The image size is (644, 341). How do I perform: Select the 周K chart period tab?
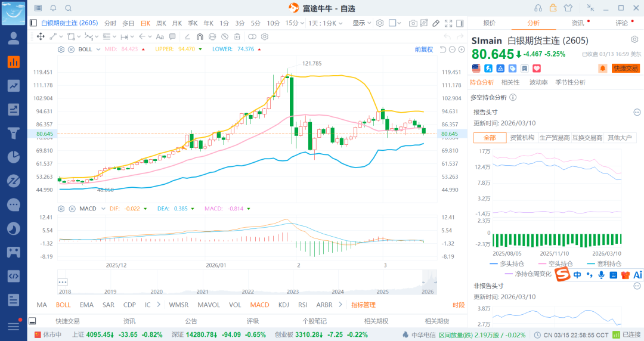point(161,23)
